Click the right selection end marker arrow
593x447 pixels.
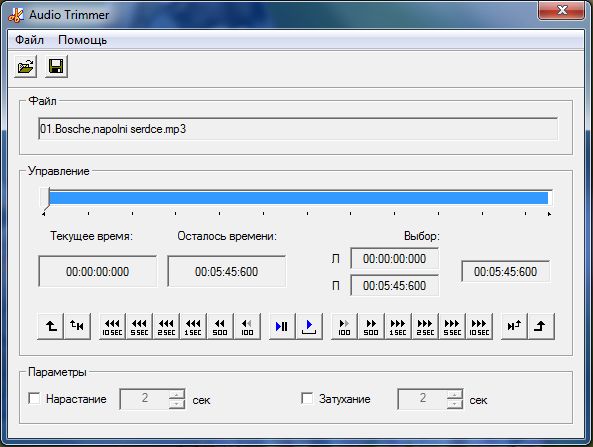pos(549,214)
